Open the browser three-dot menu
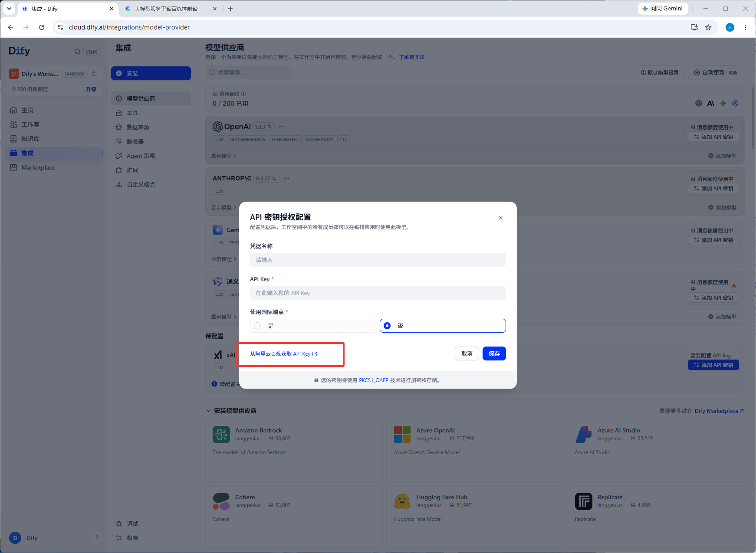756x553 pixels. (746, 27)
